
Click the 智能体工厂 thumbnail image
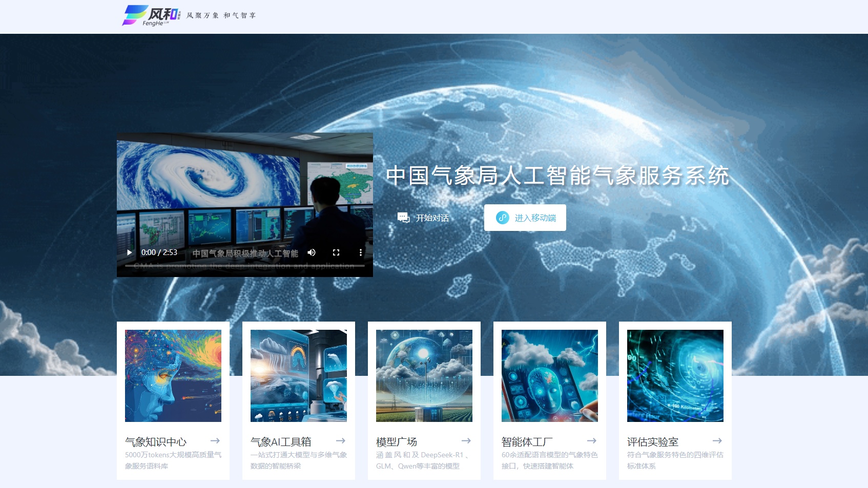click(549, 375)
